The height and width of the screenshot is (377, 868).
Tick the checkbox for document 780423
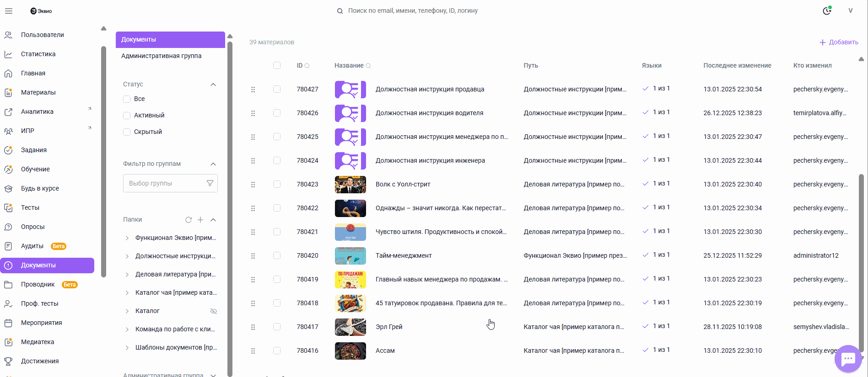pos(277,184)
